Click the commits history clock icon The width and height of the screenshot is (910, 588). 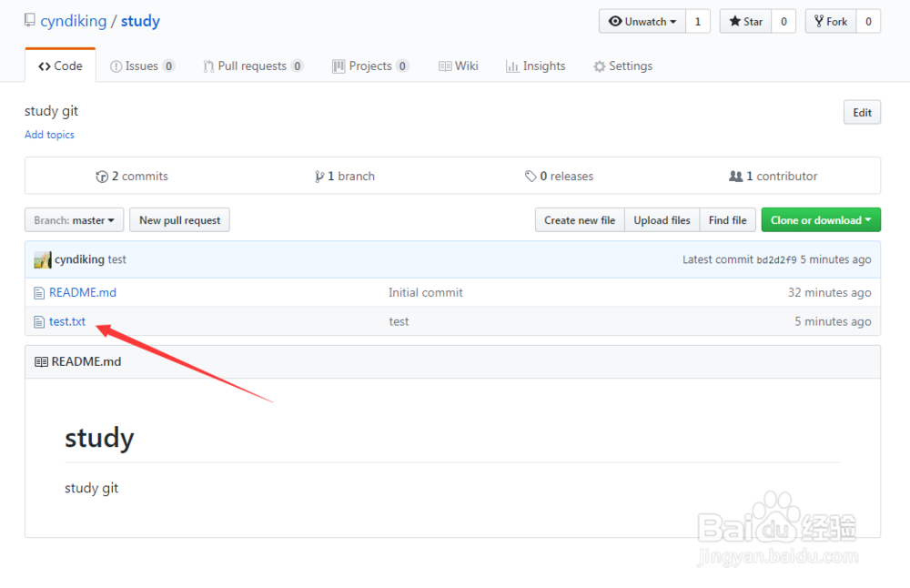pos(102,177)
